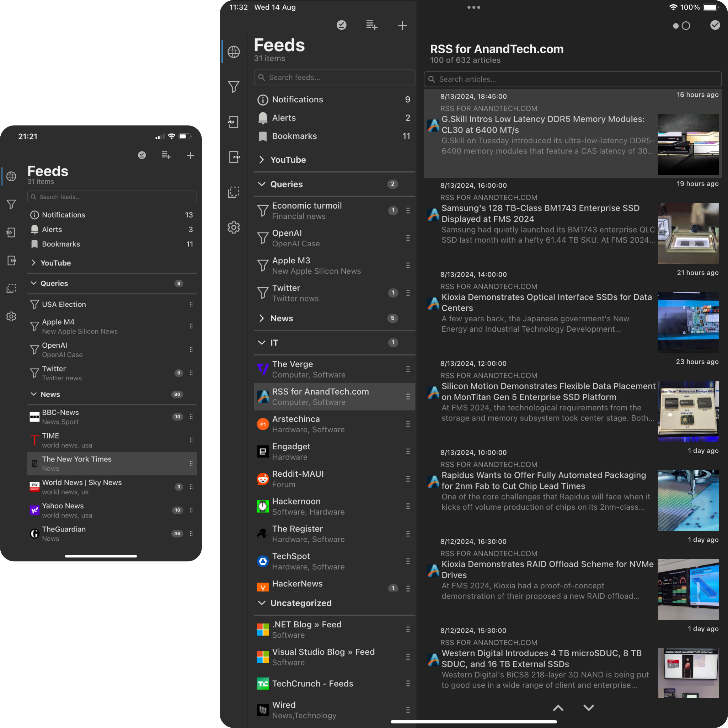Viewport: 728px width, 728px height.
Task: Open drag handle for Economic turmoil query
Action: point(408,211)
